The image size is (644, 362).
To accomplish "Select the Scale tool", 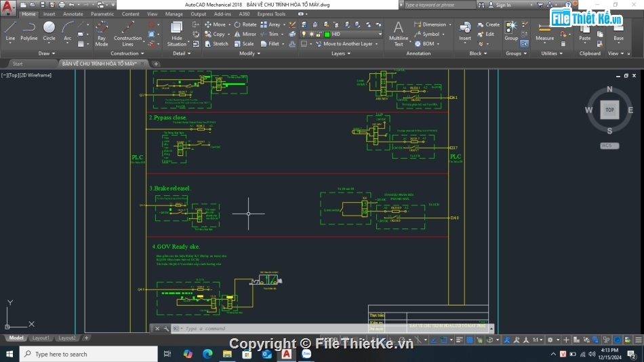I will [244, 43].
